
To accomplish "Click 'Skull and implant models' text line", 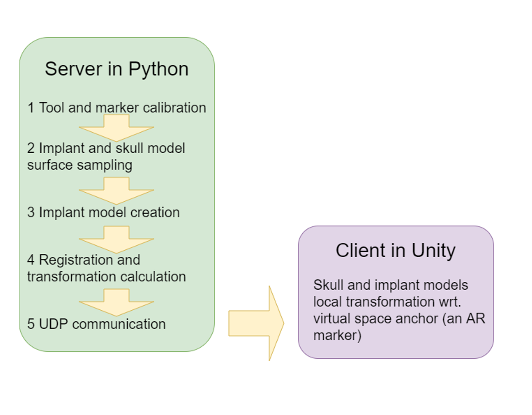I will pyautogui.click(x=391, y=285).
